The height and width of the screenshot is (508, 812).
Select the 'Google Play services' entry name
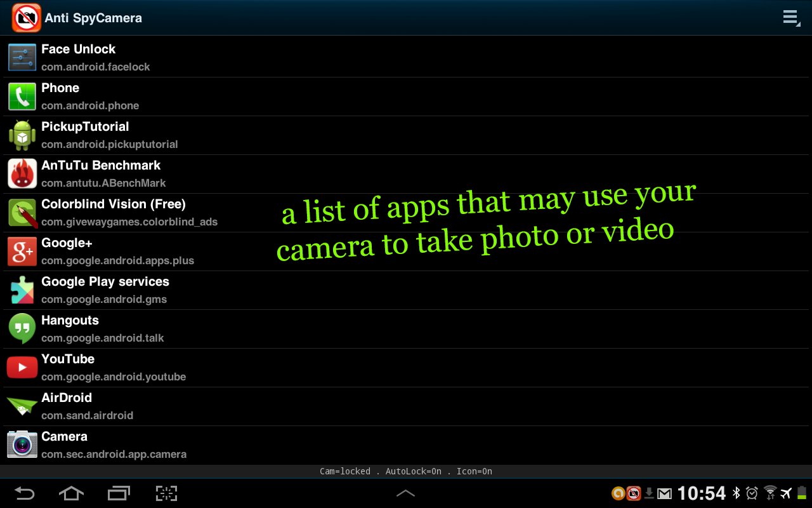(105, 281)
